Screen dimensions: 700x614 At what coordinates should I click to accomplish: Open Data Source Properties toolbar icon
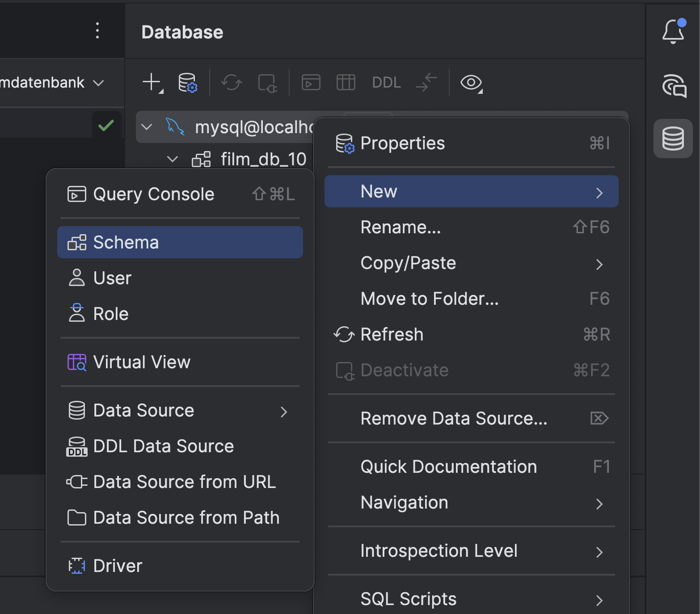click(x=188, y=83)
